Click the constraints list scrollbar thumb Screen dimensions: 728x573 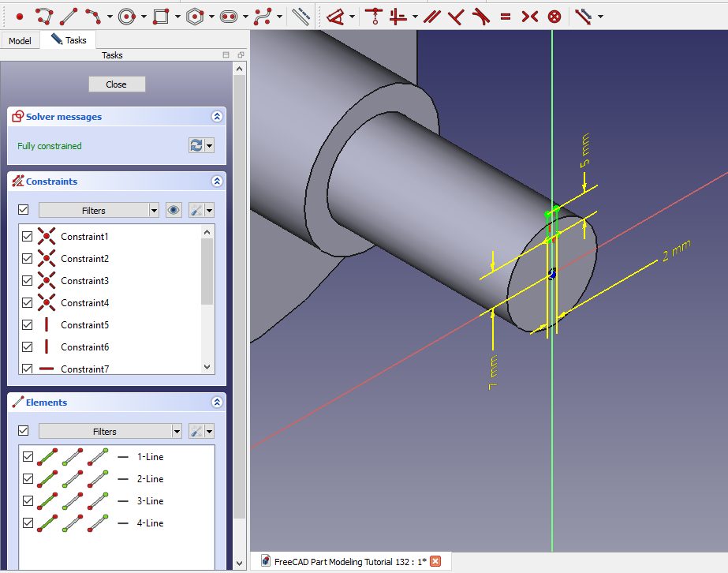(x=207, y=271)
